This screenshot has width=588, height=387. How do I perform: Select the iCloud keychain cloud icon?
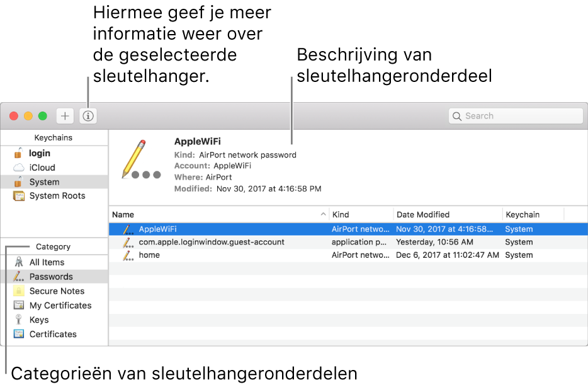click(19, 168)
